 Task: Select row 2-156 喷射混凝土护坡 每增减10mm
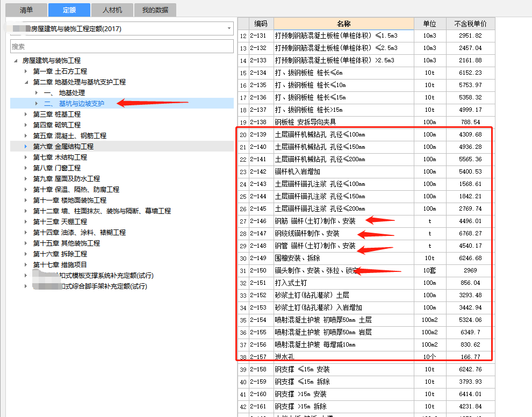pyautogui.click(x=366, y=345)
